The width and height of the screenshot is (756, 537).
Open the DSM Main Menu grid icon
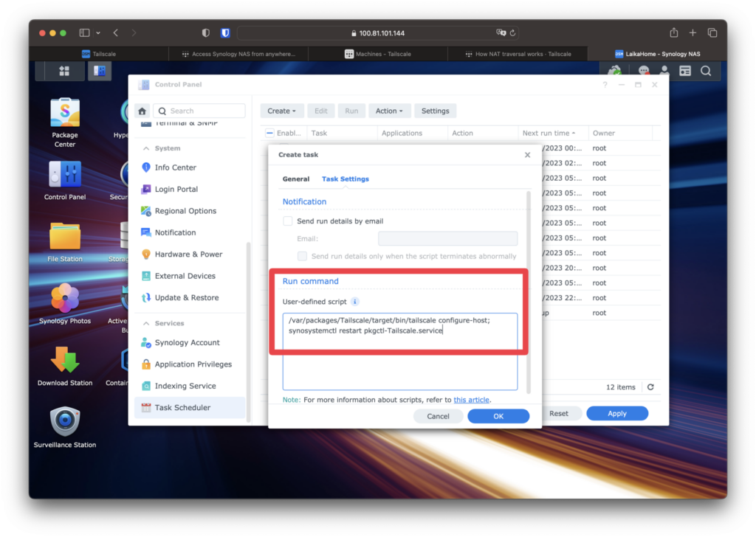(64, 72)
